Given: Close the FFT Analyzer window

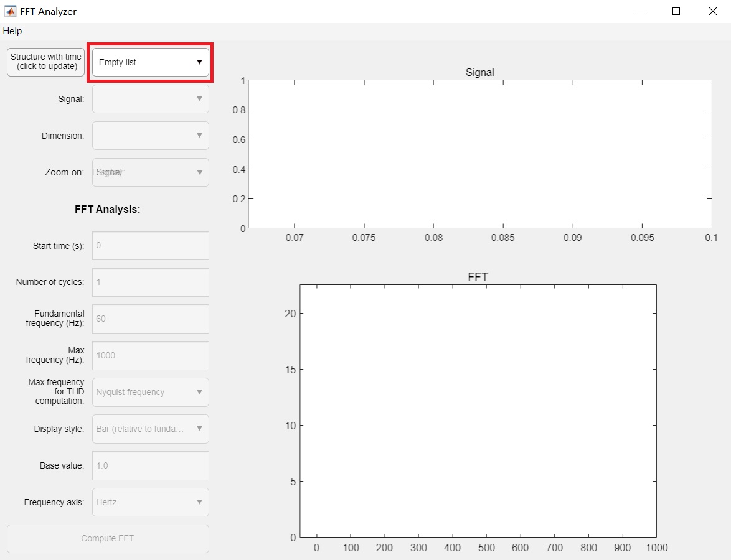Looking at the screenshot, I should pos(713,11).
